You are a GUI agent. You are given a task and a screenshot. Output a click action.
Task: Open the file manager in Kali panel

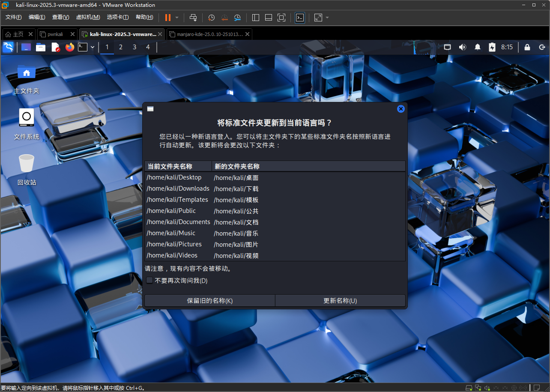[x=41, y=47]
